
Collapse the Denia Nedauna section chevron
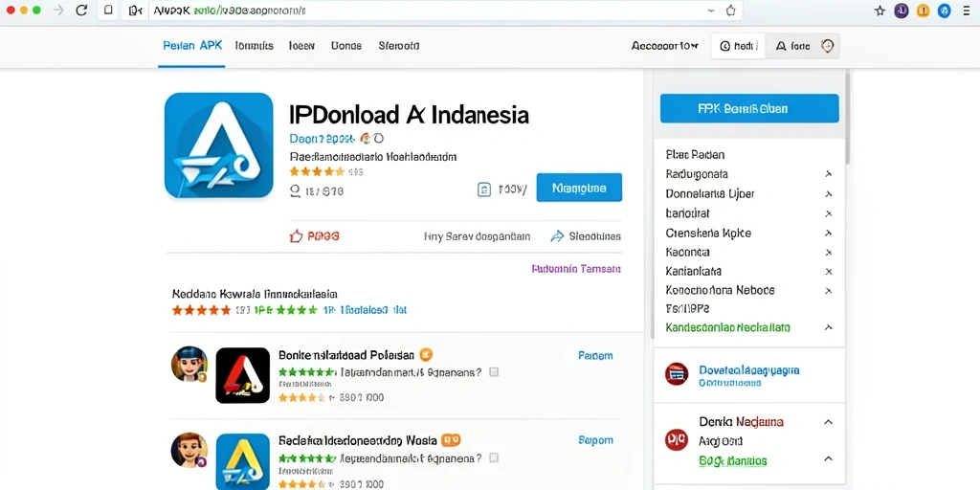click(x=828, y=422)
